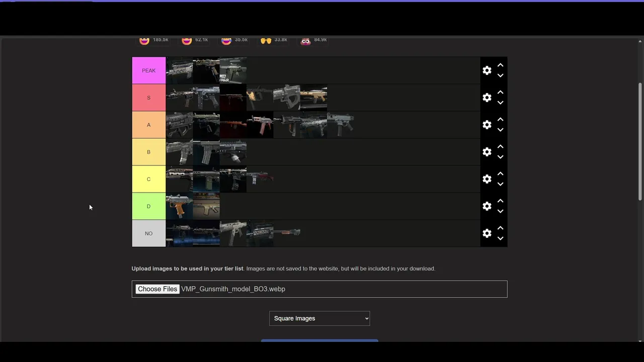This screenshot has width=644, height=362.
Task: Open the Square Images dropdown
Action: click(319, 318)
